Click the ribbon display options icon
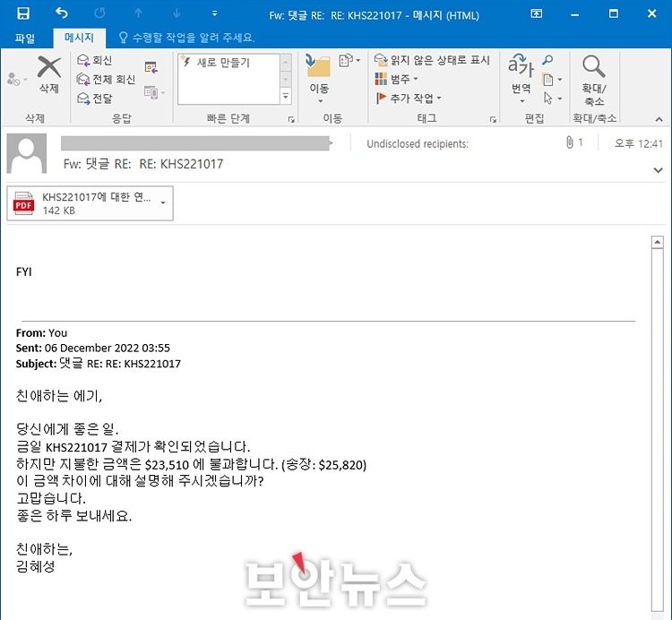Image resolution: width=672 pixels, height=620 pixels. (536, 13)
